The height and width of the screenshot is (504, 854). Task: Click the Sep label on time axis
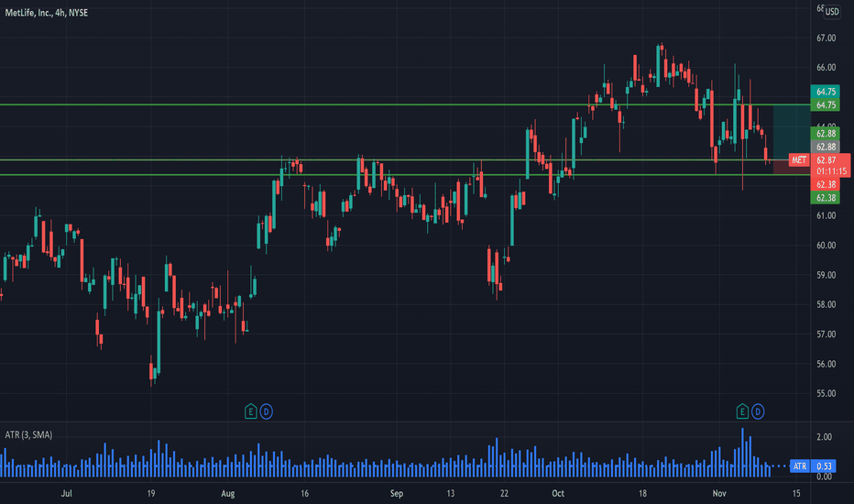pos(397,493)
